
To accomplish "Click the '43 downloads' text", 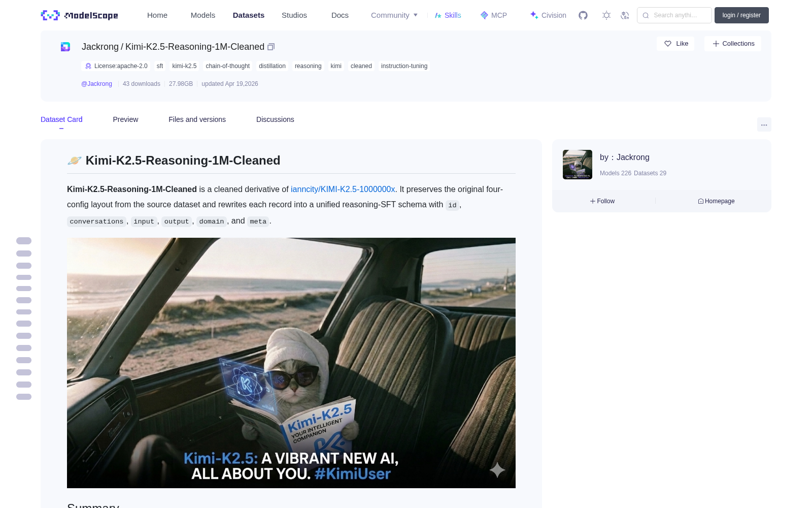I will (x=142, y=84).
